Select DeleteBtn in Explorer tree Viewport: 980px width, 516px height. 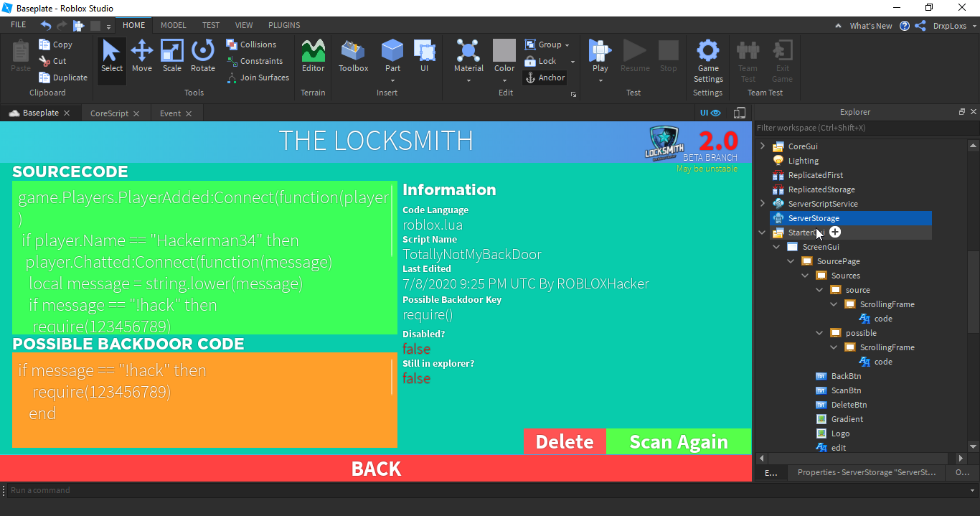[x=849, y=405]
